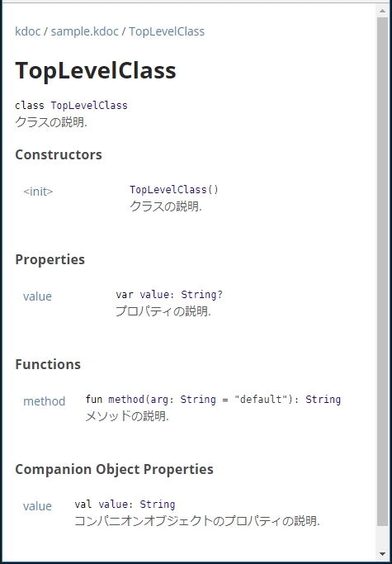The height and width of the screenshot is (564, 392).
Task: Click the String? type in property signature
Action: tap(201, 295)
